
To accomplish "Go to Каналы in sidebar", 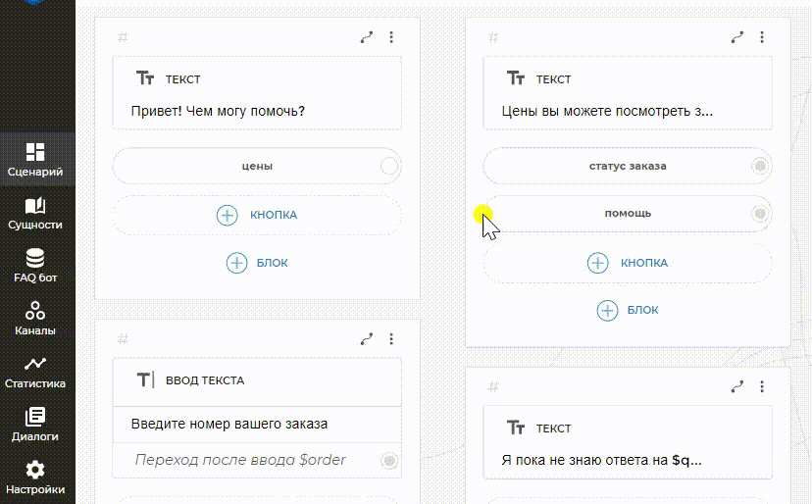I will pos(35,319).
